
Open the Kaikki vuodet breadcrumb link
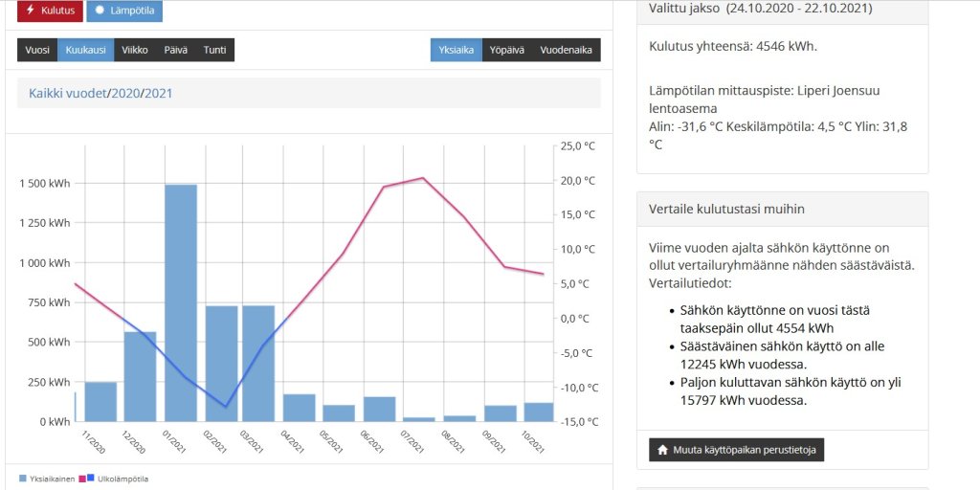pos(67,93)
